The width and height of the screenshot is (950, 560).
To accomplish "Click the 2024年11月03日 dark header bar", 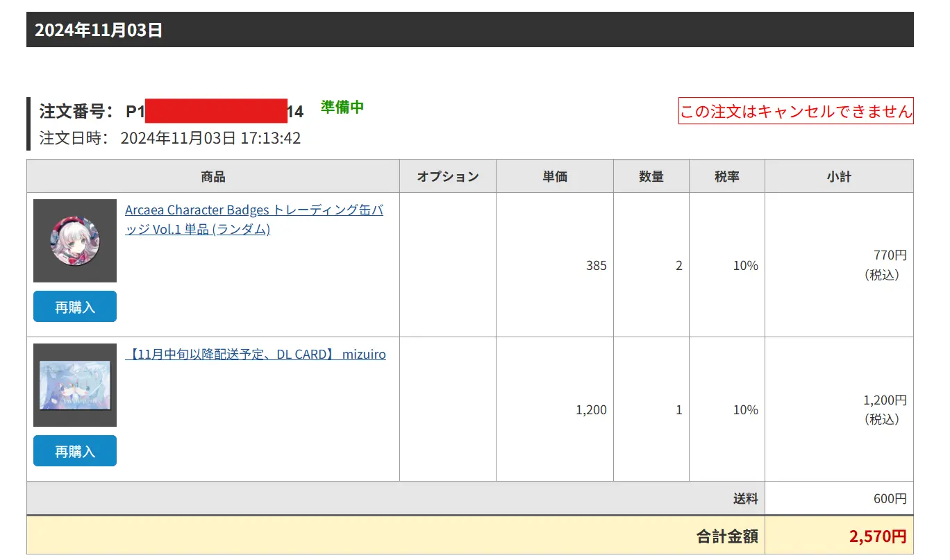I will pyautogui.click(x=469, y=30).
